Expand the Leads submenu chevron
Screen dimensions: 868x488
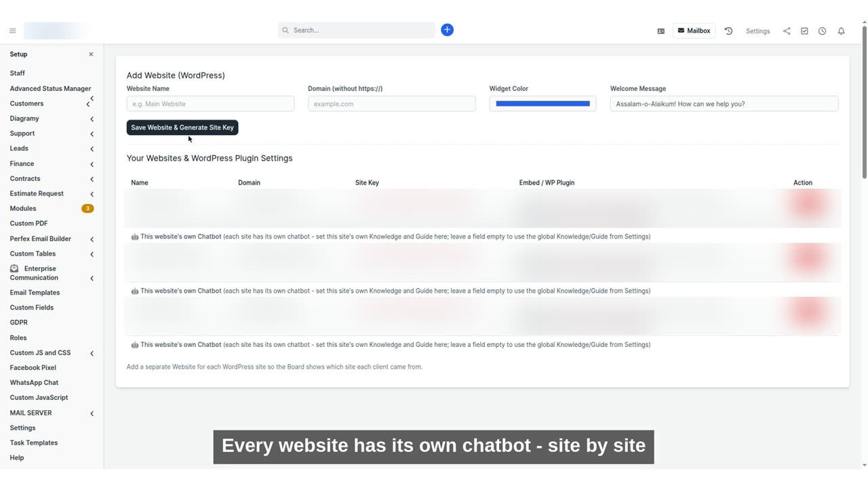pyautogui.click(x=92, y=149)
